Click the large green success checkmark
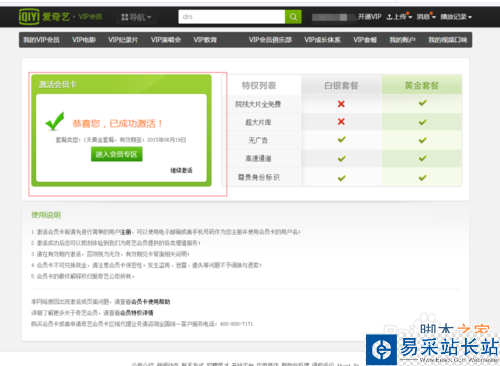The width and height of the screenshot is (500, 366). pos(55,121)
